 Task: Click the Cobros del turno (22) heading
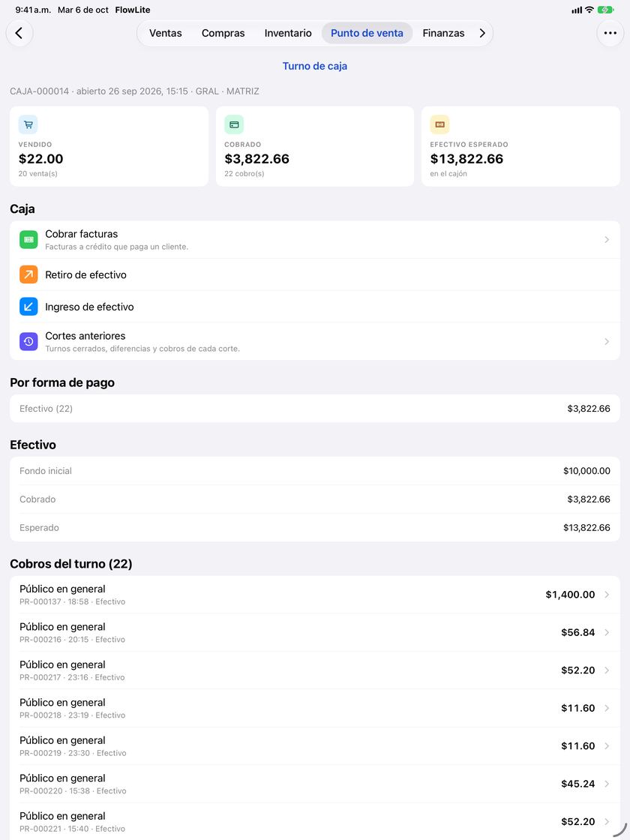coord(71,563)
